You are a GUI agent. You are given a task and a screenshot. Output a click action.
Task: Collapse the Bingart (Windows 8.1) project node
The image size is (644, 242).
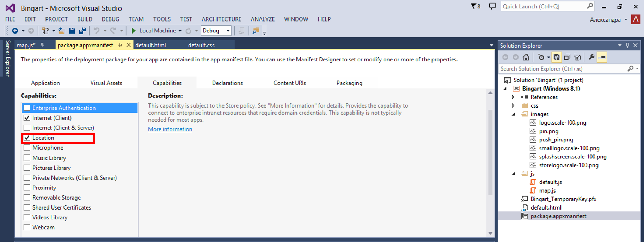[x=505, y=89]
